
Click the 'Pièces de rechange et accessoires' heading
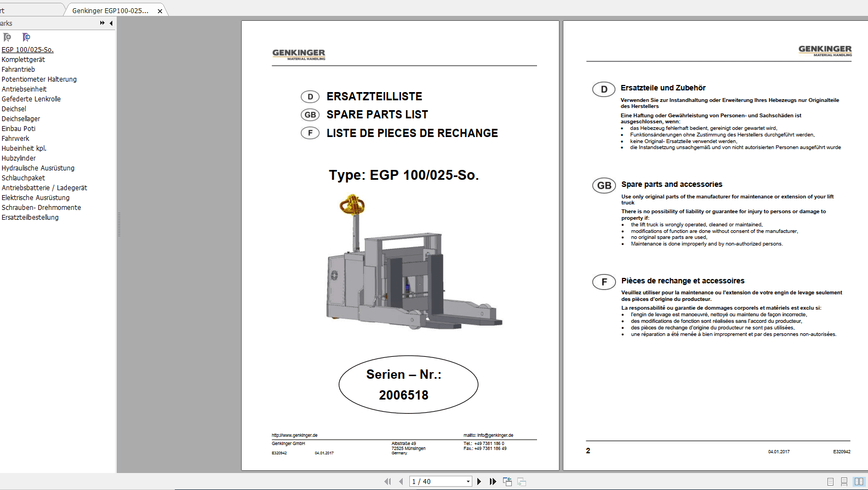[x=683, y=281]
